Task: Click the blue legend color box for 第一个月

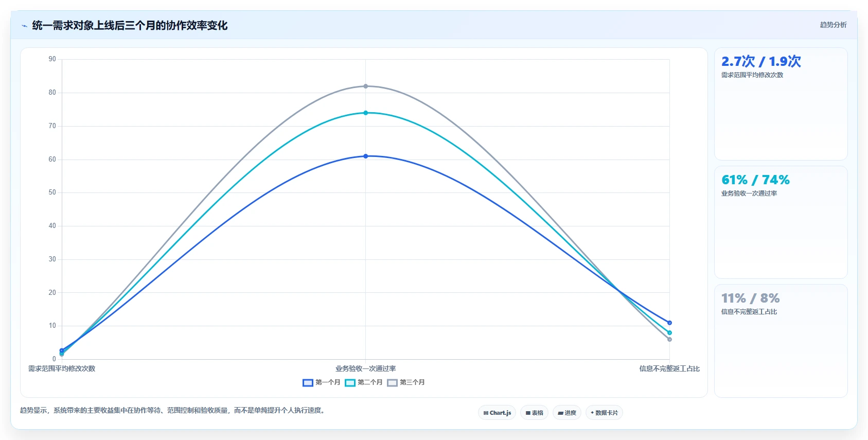Action: click(308, 382)
